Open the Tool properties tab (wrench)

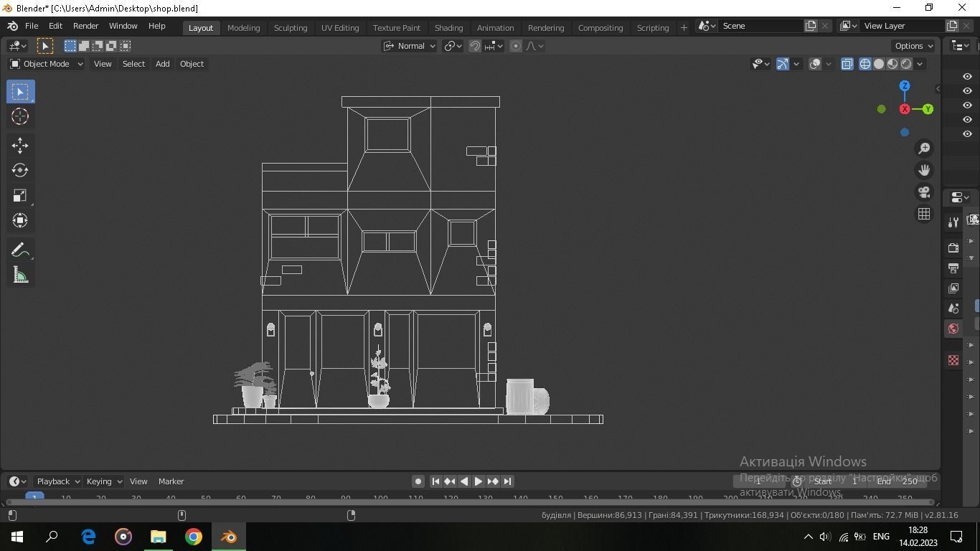tap(953, 222)
